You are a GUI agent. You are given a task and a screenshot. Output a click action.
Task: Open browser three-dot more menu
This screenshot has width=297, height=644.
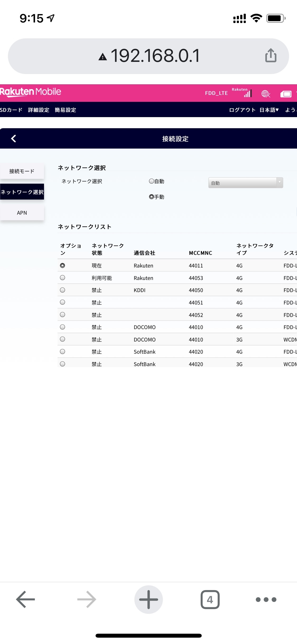click(266, 599)
